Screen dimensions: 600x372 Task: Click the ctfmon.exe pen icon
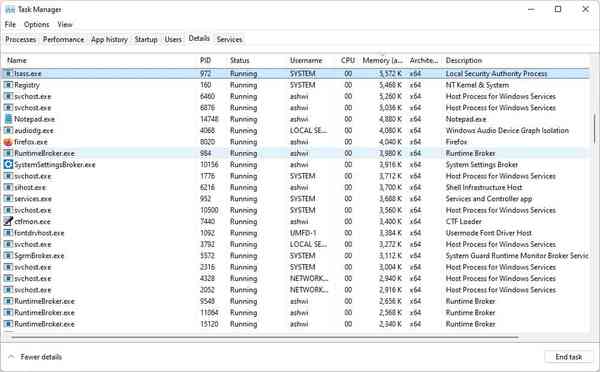pos(8,222)
